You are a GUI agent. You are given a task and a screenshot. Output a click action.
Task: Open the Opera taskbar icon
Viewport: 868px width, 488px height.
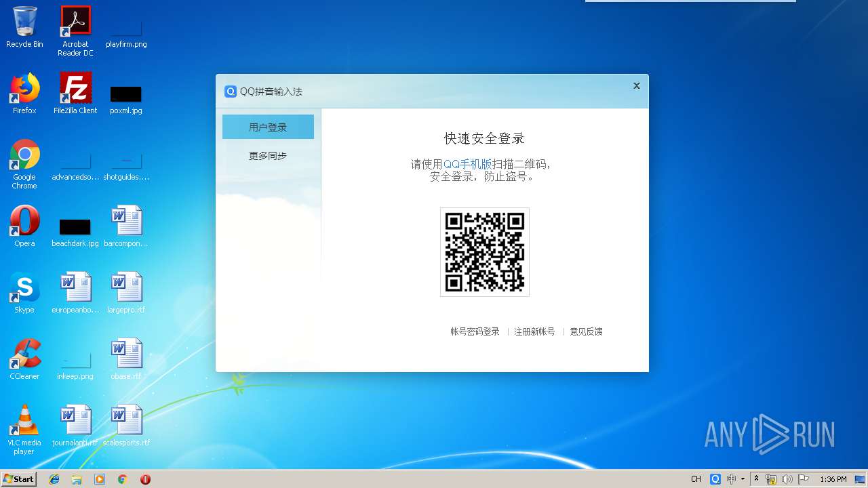pos(145,479)
